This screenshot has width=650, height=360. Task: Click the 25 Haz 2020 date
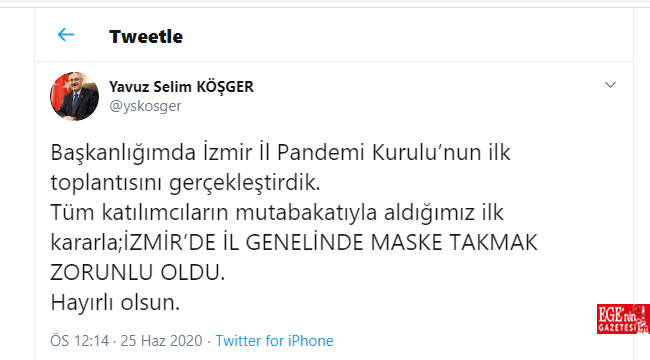[x=161, y=341]
